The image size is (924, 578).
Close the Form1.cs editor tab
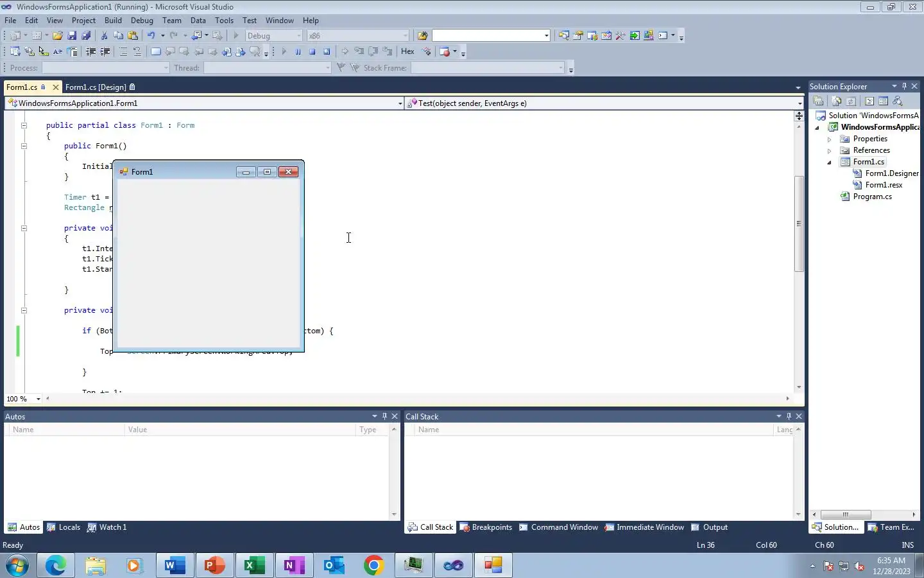click(x=56, y=87)
